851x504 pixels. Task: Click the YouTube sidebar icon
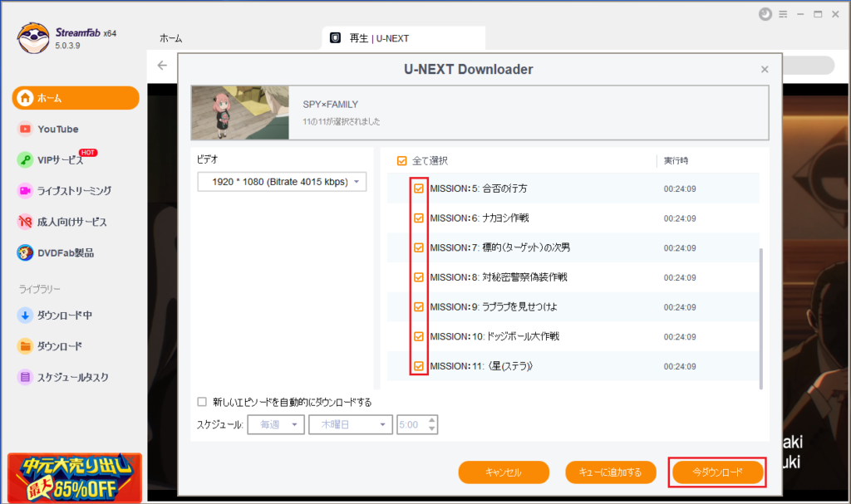click(25, 130)
